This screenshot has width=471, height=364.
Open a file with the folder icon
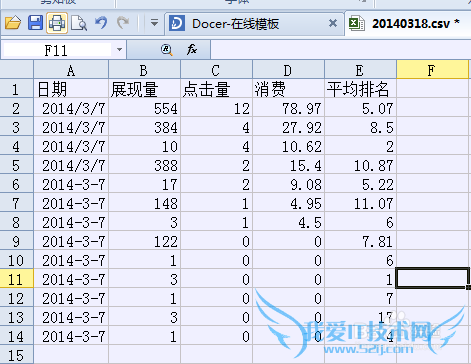pyautogui.click(x=13, y=23)
